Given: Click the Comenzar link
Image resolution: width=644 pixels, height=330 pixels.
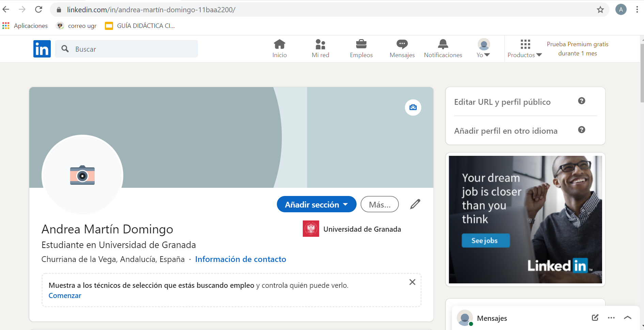Looking at the screenshot, I should (x=65, y=296).
